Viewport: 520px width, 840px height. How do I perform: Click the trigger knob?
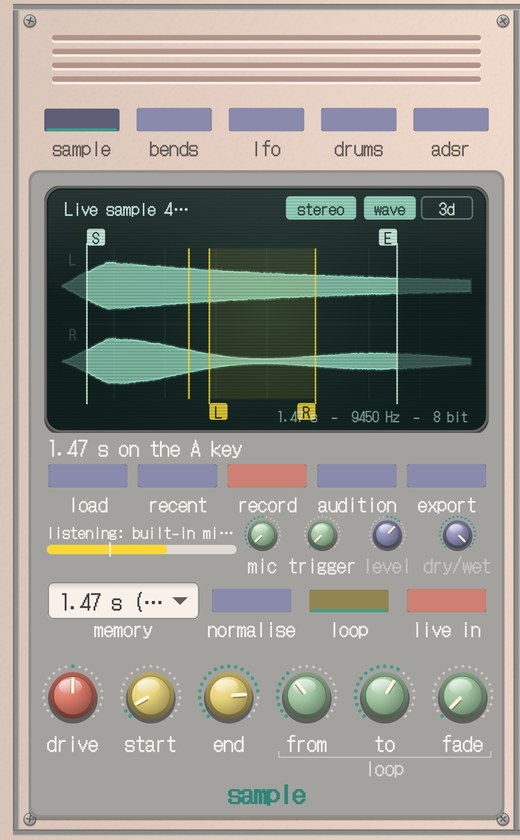pos(322,535)
